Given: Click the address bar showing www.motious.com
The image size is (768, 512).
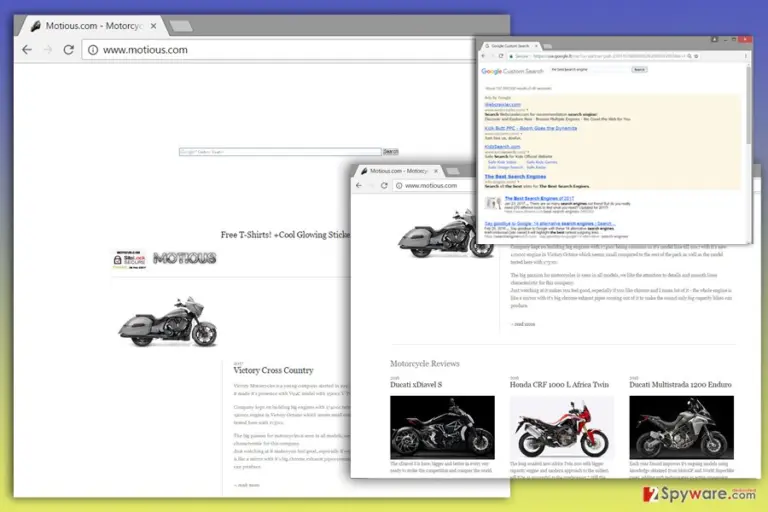Looking at the screenshot, I should [278, 50].
